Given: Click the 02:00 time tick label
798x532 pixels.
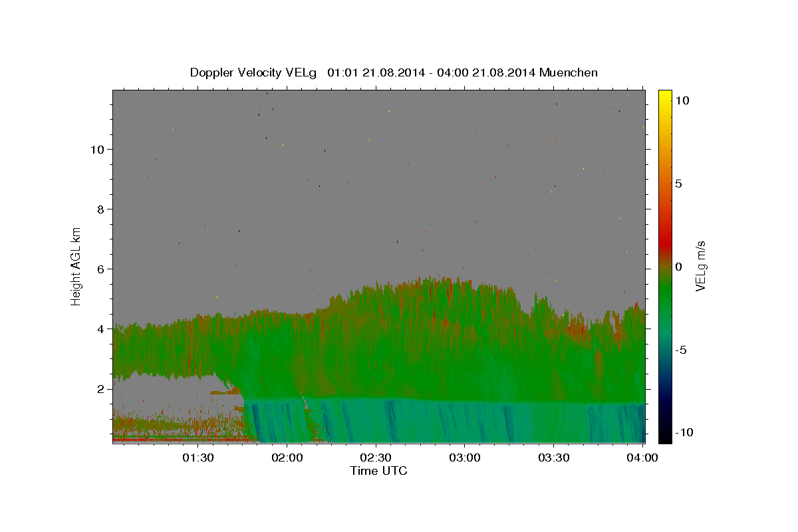Looking at the screenshot, I should pyautogui.click(x=287, y=458).
